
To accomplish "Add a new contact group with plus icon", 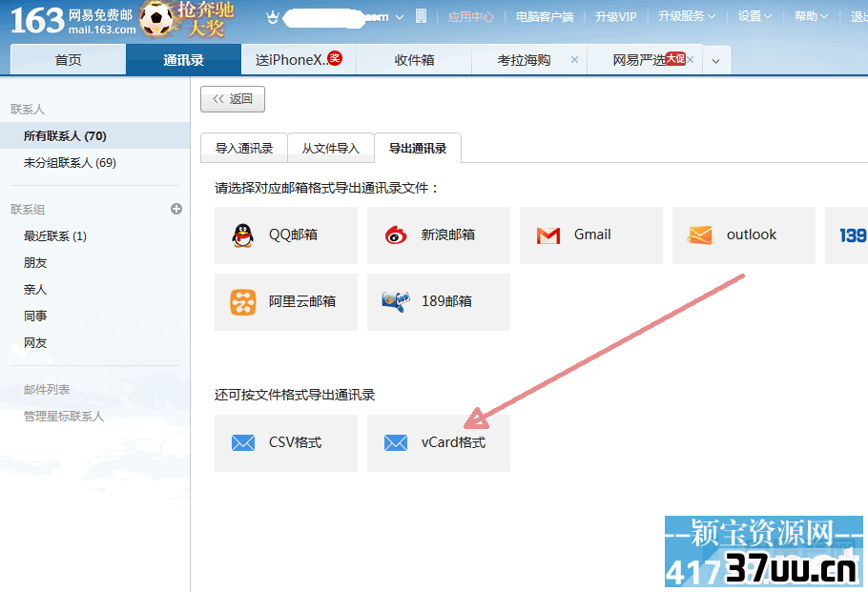I will pyautogui.click(x=176, y=209).
